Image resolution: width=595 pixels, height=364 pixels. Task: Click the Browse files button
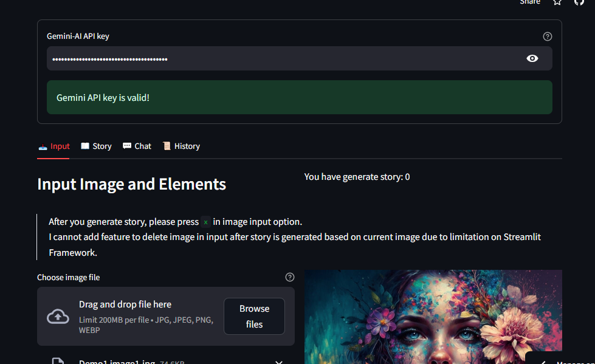[254, 316]
